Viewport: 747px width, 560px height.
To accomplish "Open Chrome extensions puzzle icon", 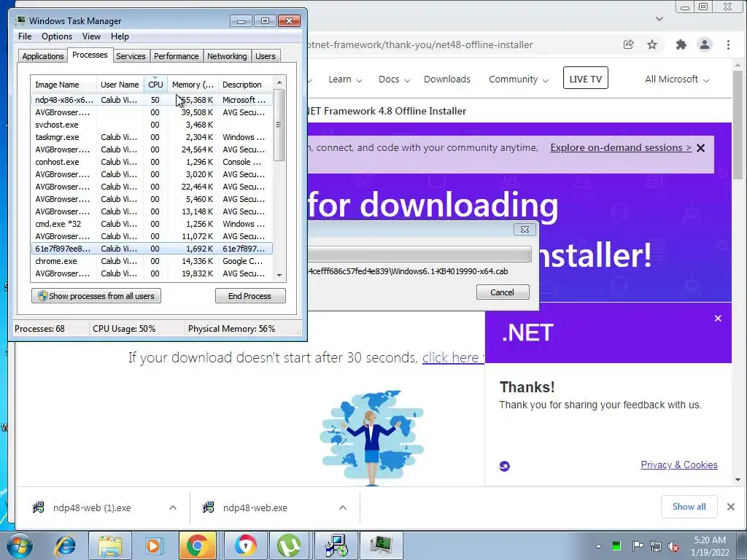I will (681, 44).
